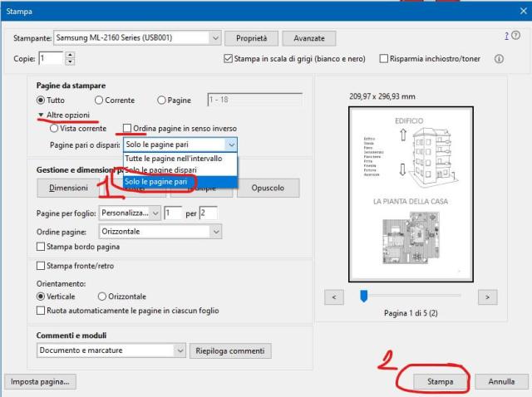The image size is (532, 397).
Task: Click the page preview slider handle
Action: click(363, 296)
